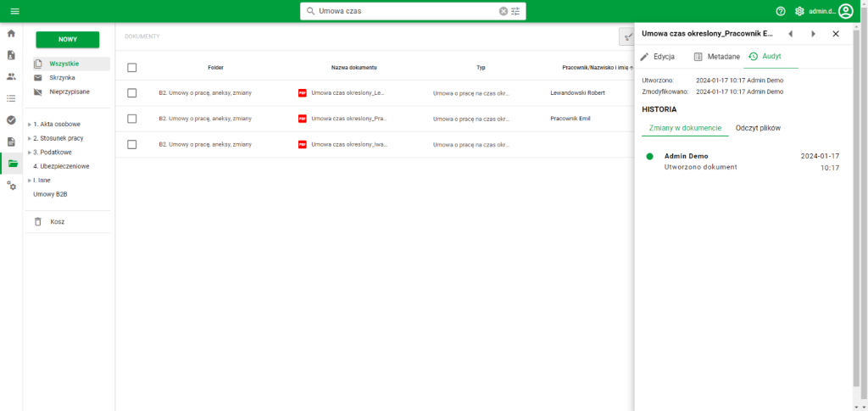Image resolution: width=868 pixels, height=411 pixels.
Task: Expand the 2. Stosunek pracy folder
Action: [30, 138]
